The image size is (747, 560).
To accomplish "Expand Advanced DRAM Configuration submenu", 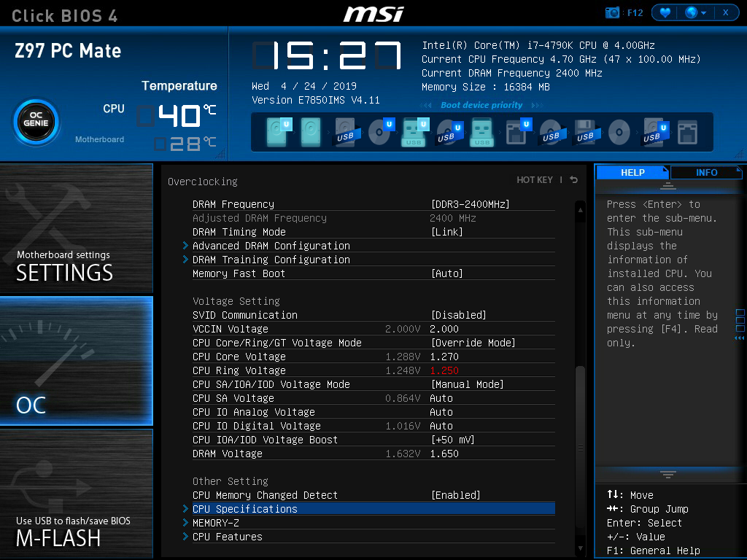I will pos(271,246).
